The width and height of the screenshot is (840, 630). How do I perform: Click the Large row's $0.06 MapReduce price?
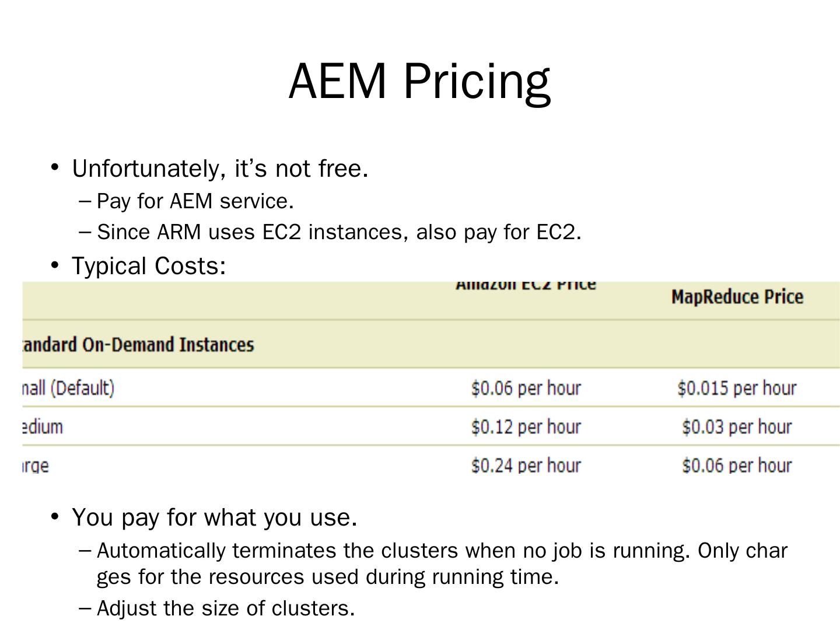coord(737,466)
